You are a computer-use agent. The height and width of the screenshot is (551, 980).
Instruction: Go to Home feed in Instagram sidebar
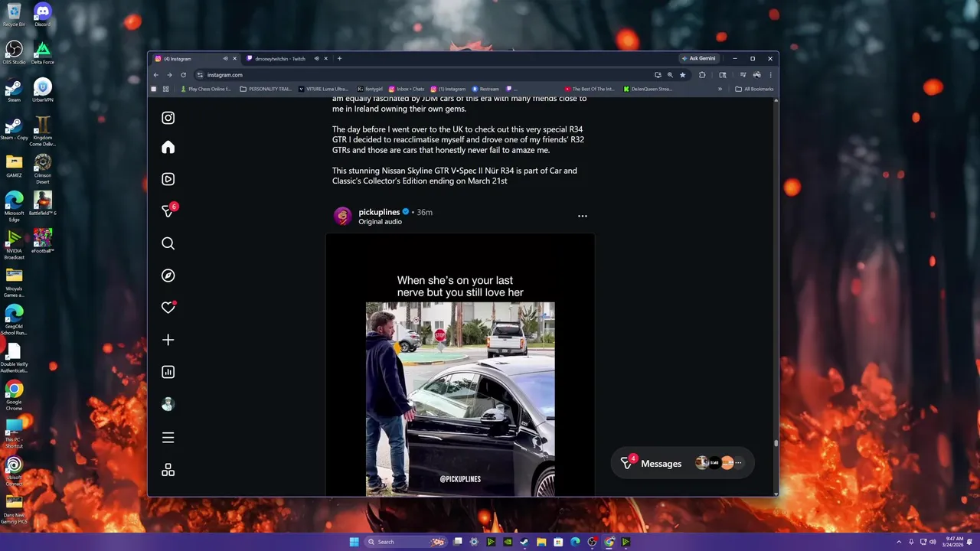click(x=168, y=148)
